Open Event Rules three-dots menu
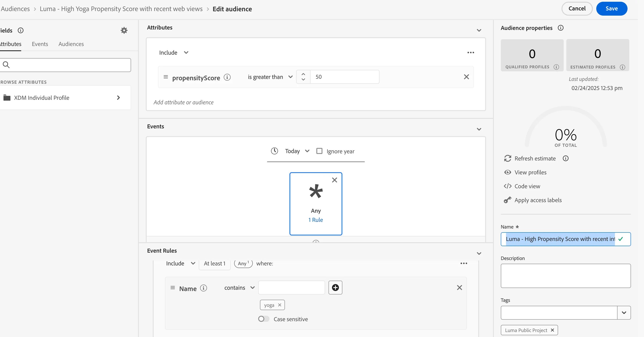Screen dimensions: 644x337 (463, 263)
